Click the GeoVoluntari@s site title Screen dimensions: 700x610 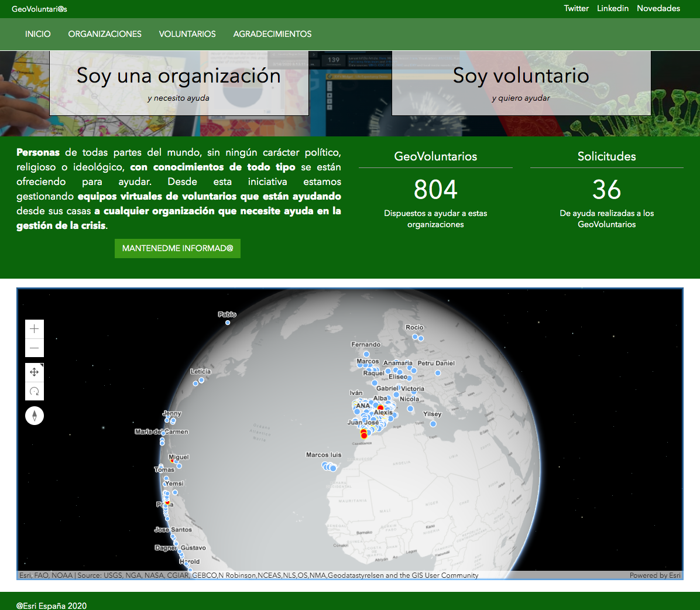click(x=39, y=9)
